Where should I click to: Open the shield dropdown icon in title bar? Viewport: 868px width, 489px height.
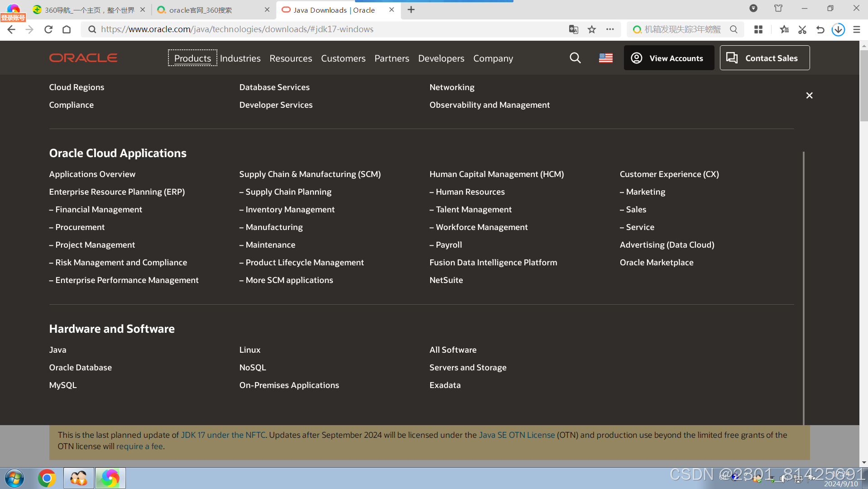click(x=753, y=8)
